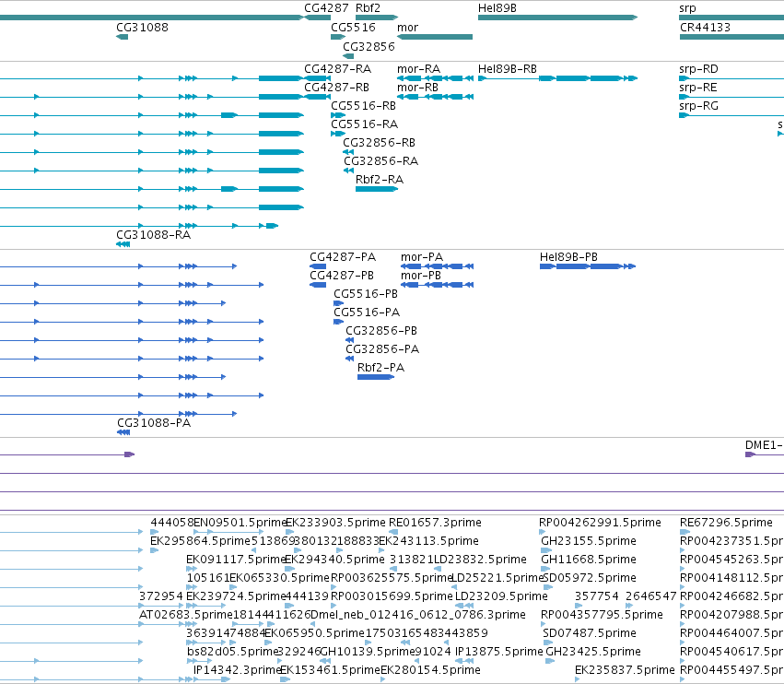Click the Hel89B gene name
This screenshot has width=784, height=684.
point(497,8)
